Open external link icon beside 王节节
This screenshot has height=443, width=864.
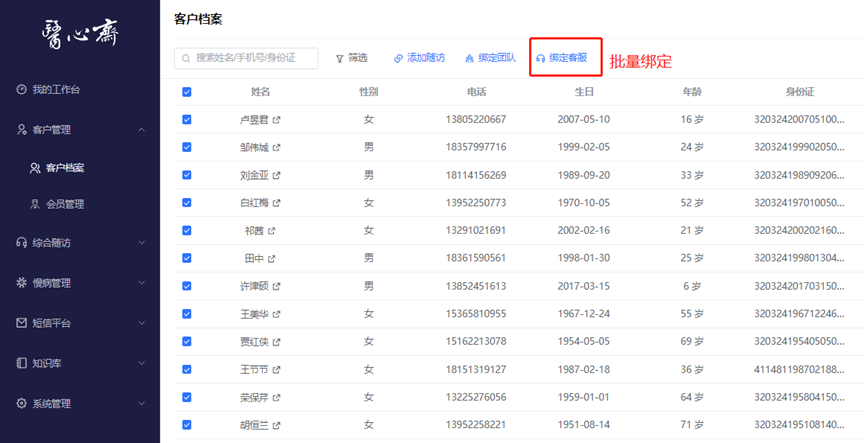(x=277, y=370)
